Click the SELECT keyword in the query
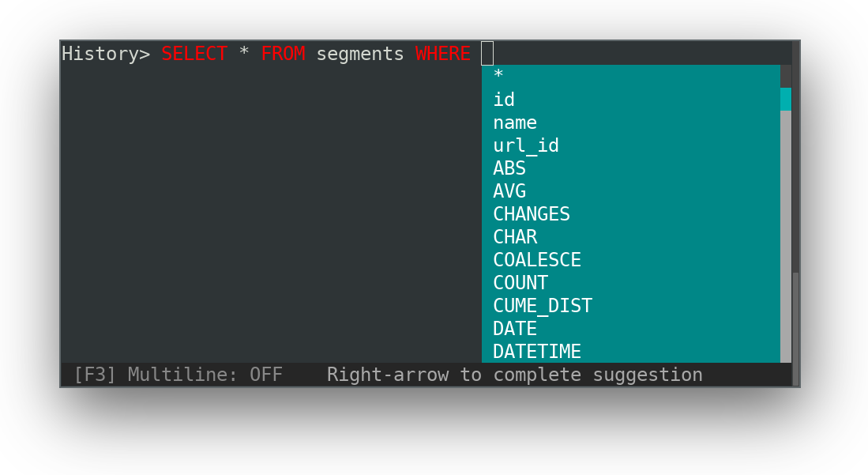 coord(194,54)
